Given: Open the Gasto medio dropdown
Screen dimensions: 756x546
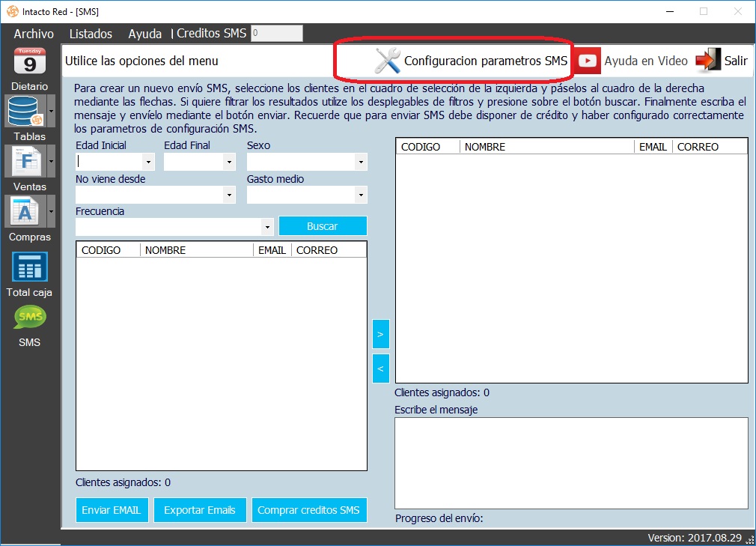Looking at the screenshot, I should (x=361, y=195).
